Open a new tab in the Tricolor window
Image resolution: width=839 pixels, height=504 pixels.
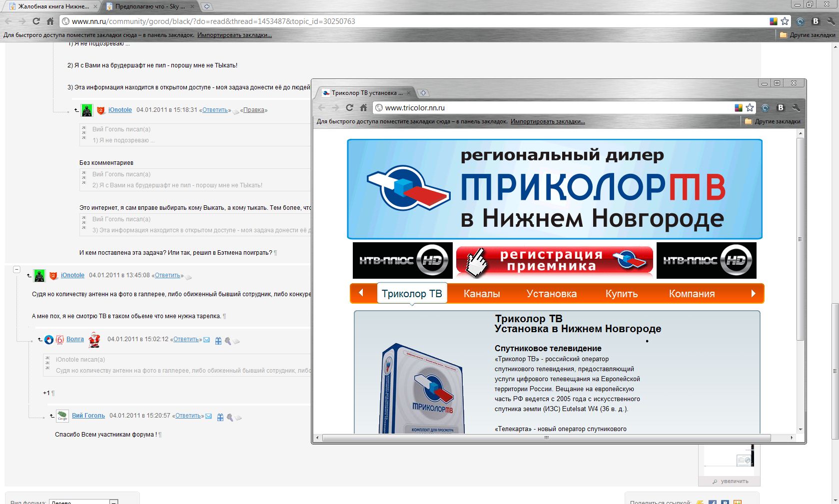pyautogui.click(x=423, y=93)
